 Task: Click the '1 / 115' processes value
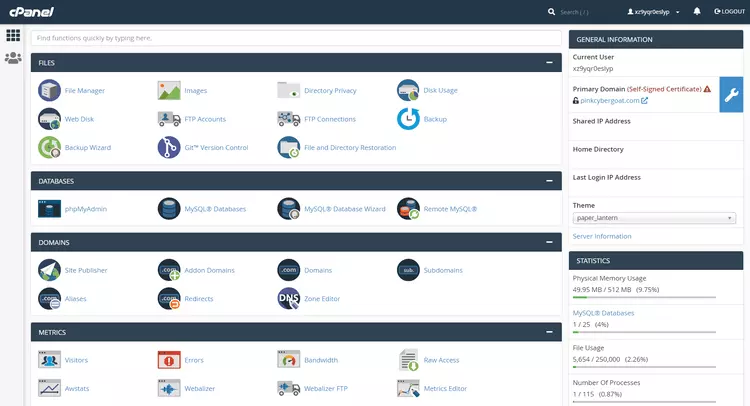pos(583,395)
